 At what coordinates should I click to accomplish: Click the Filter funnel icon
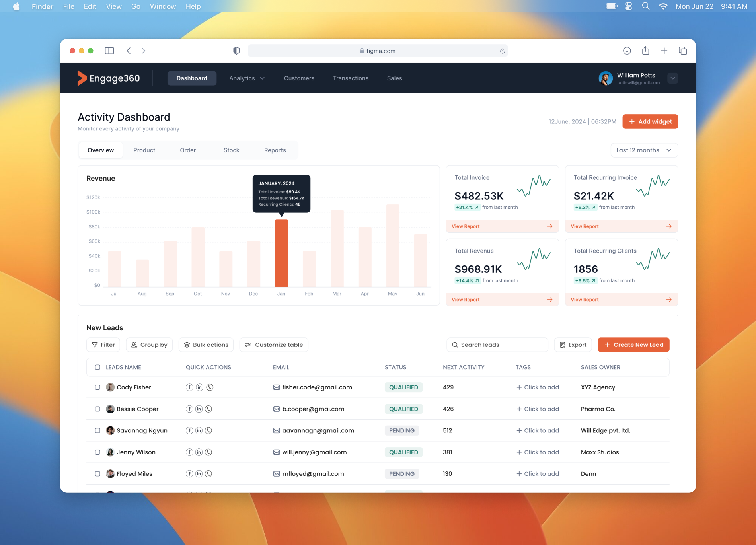[x=95, y=345]
